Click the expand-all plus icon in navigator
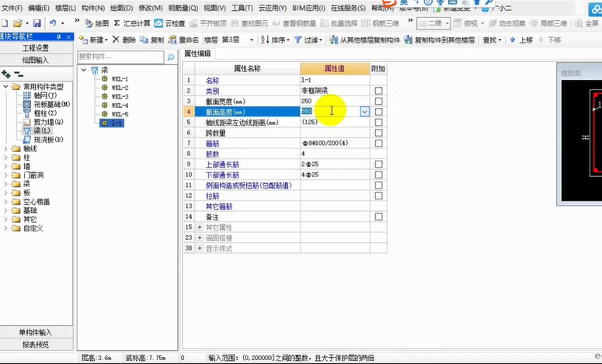 pyautogui.click(x=5, y=74)
